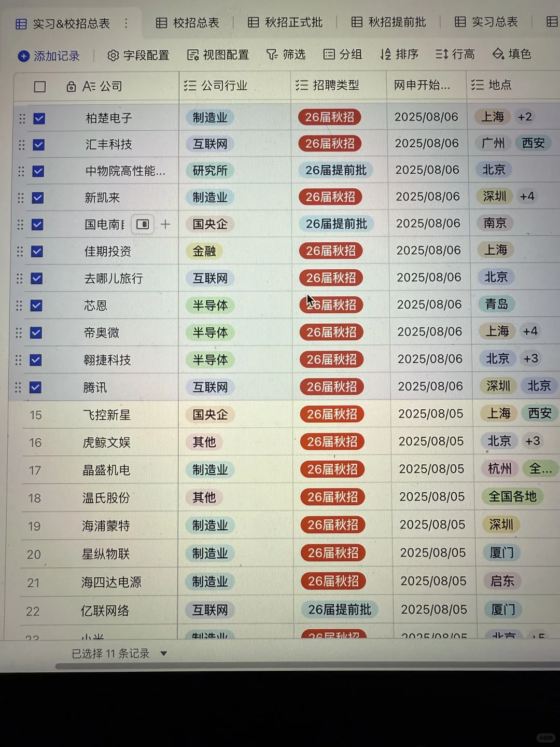
Task: Click the 温氏股份 company cell
Action: coord(106,498)
